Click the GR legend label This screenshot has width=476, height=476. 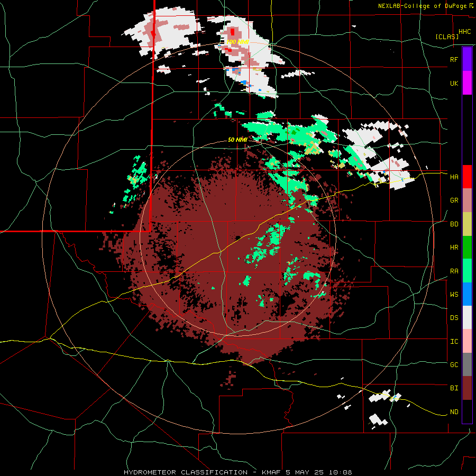(x=454, y=200)
